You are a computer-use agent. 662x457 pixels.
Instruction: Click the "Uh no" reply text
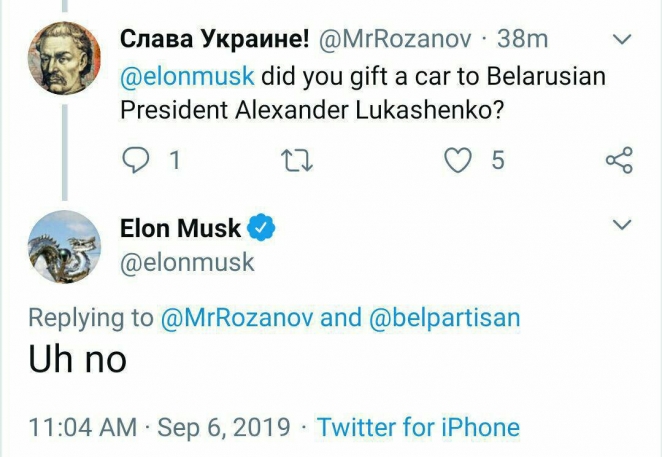pyautogui.click(x=79, y=359)
